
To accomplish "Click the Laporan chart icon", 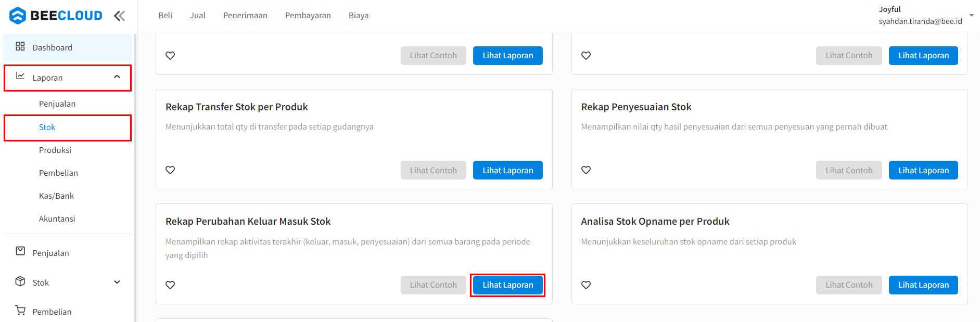I will pos(20,76).
